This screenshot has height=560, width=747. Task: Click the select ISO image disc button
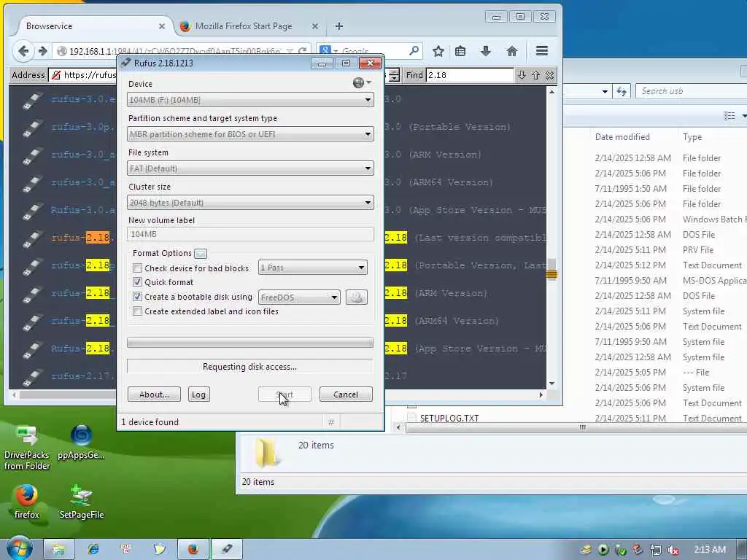(x=356, y=297)
